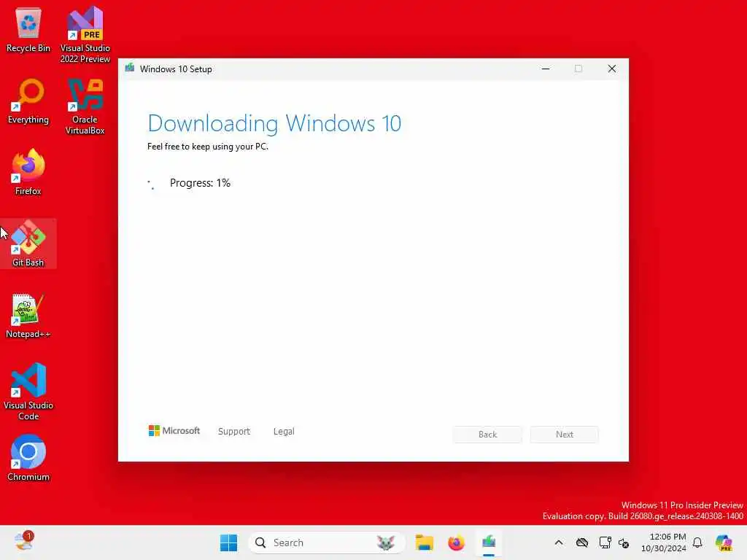Open the Windows Start menu

pos(228,542)
